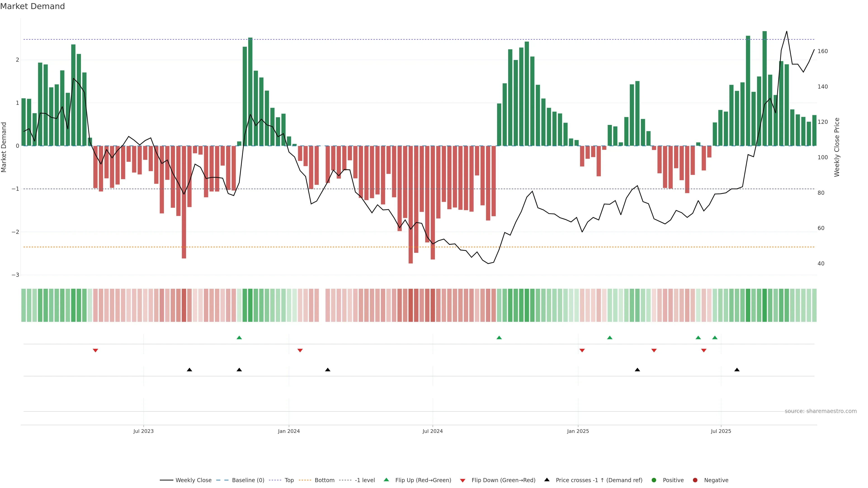The height and width of the screenshot is (488, 868).
Task: Click Flip Up green triangle legend icon
Action: (387, 480)
